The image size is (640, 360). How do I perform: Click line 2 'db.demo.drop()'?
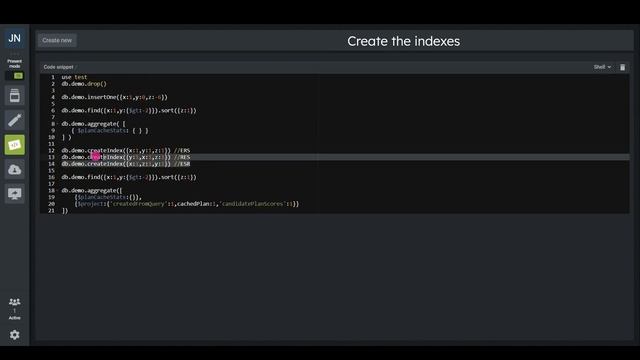(84, 84)
